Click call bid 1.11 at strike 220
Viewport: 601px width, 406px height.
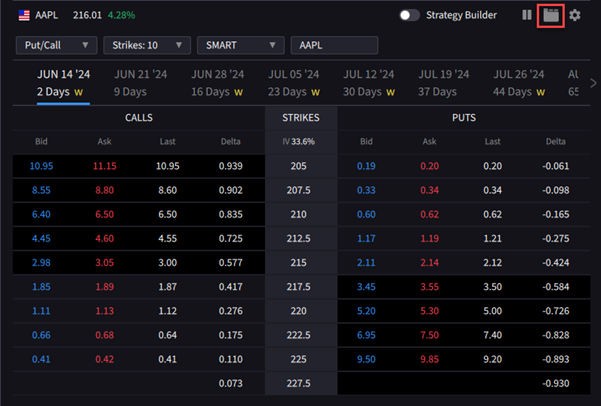41,311
